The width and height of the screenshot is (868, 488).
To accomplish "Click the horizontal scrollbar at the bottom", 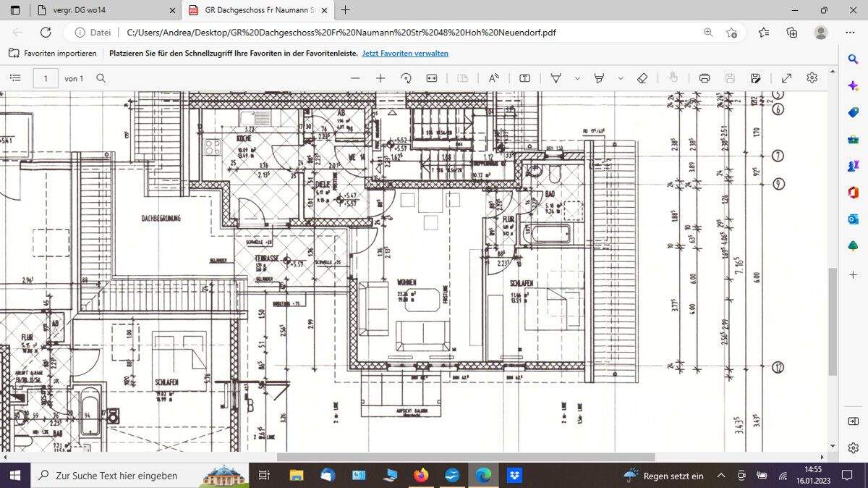I will 465,457.
